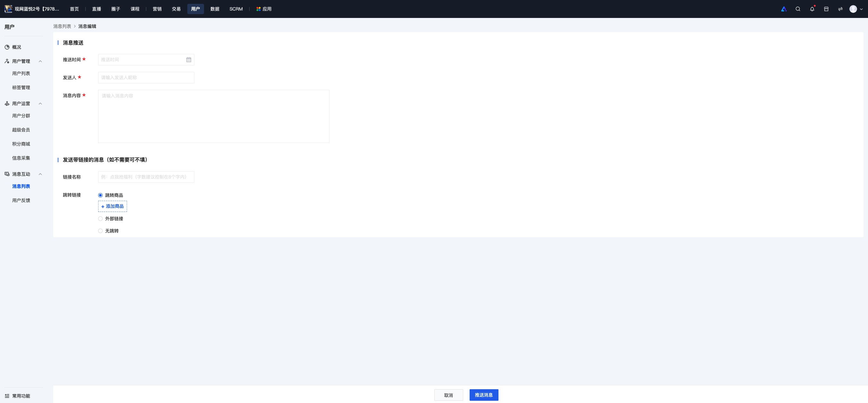Viewport: 868px width, 403px height.
Task: Click the calendar icon in push time field
Action: pyautogui.click(x=189, y=60)
